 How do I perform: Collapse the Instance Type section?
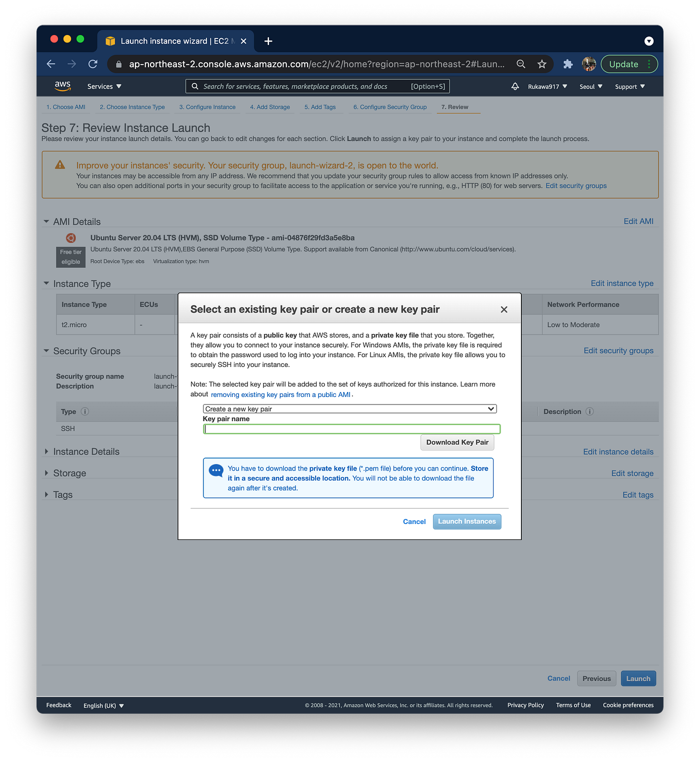tap(46, 283)
